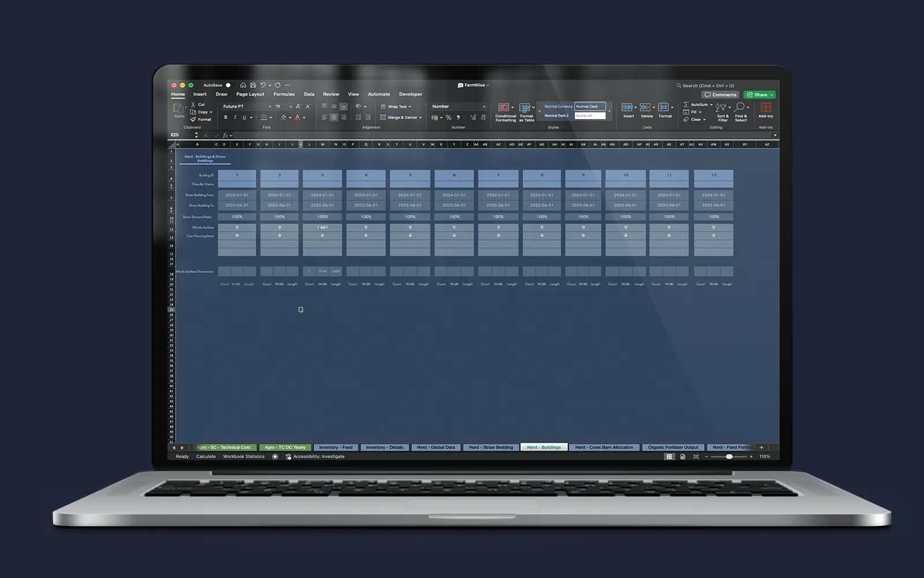Apply the red font color swatch
Viewport: 924px width, 578px height.
(298, 117)
